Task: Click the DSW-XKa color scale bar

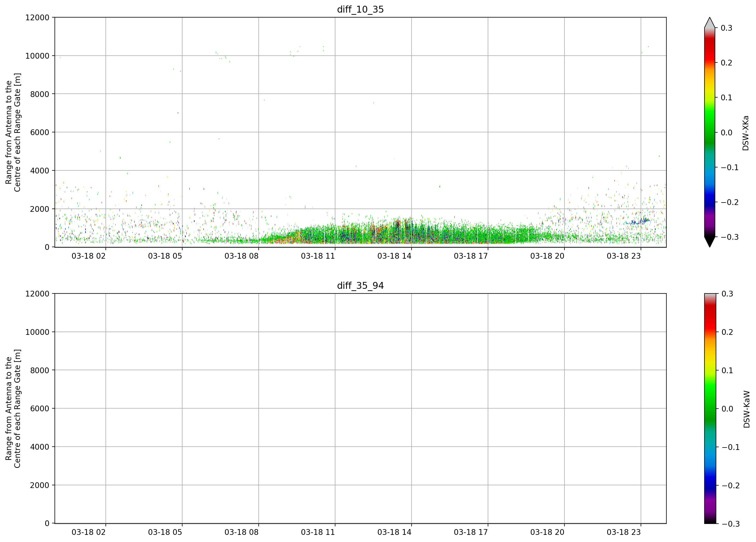Action: point(710,132)
